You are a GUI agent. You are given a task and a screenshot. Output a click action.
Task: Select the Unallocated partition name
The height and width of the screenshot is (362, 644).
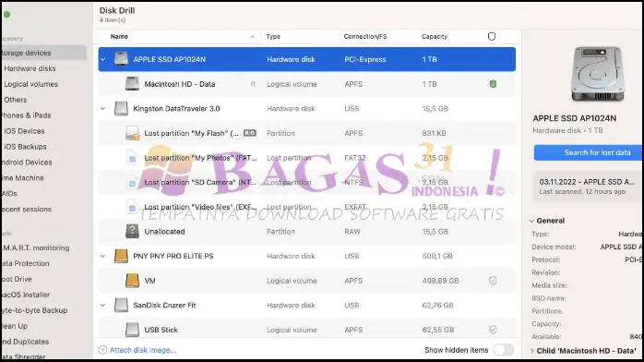tap(164, 232)
